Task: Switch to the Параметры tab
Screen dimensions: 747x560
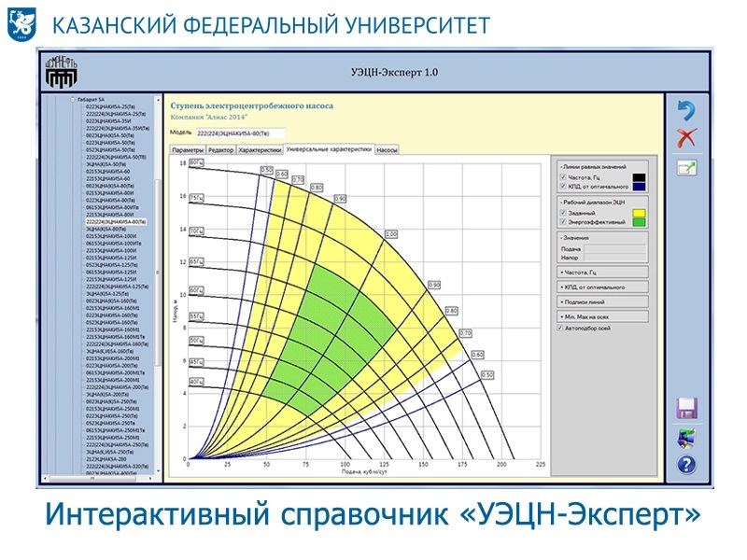Action: click(188, 150)
